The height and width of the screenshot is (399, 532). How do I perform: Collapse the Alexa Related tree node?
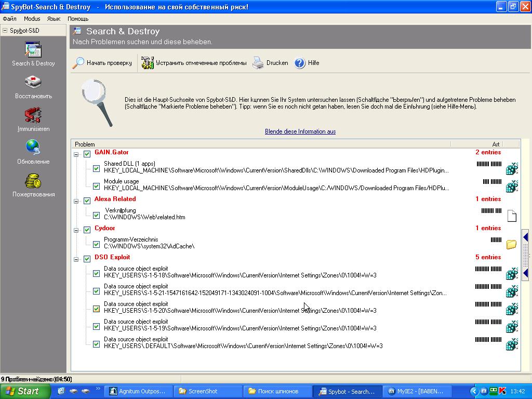pos(76,201)
